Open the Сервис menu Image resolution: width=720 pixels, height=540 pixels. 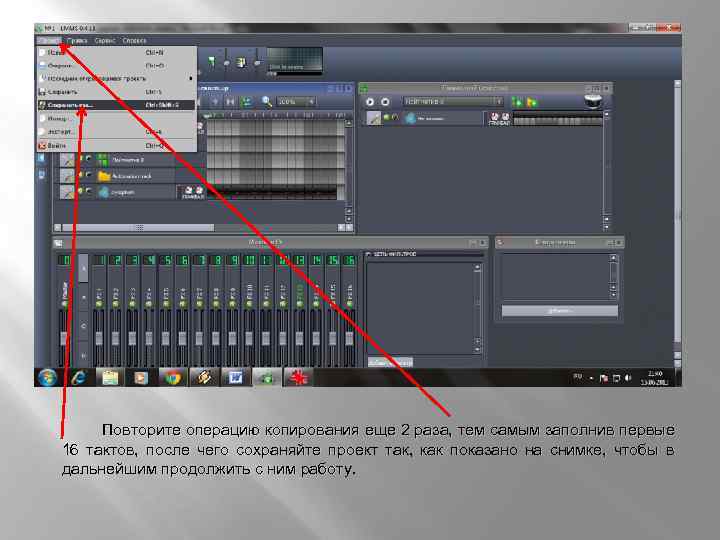(x=105, y=41)
